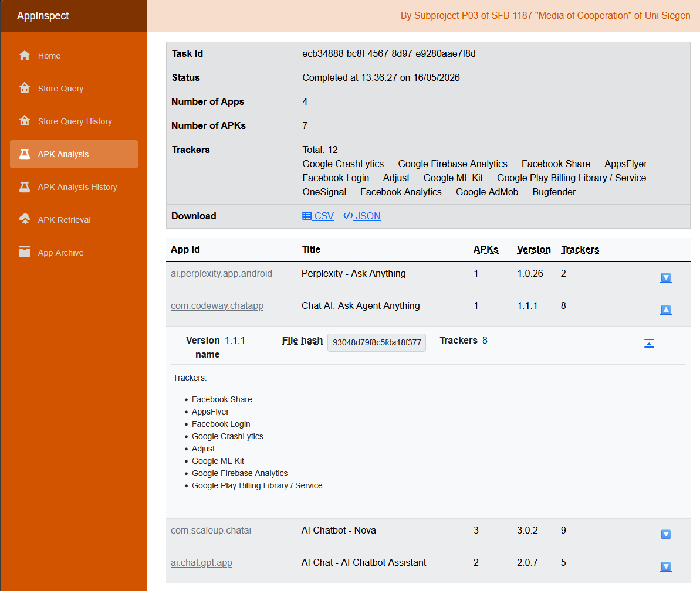Click AppsFlyer in summary trackers

coord(625,164)
